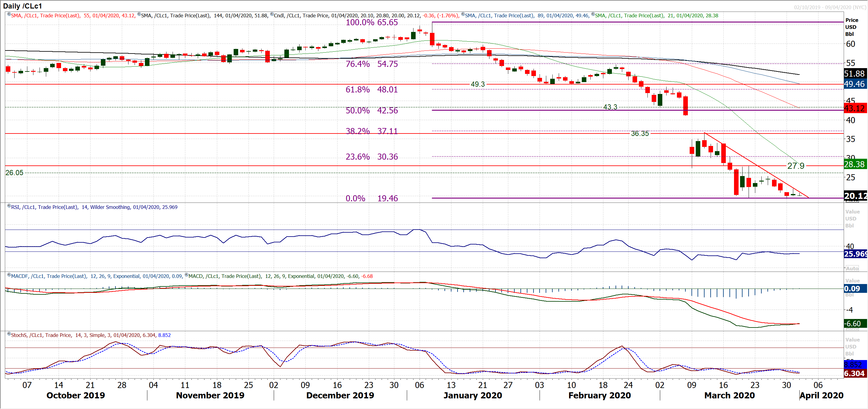Click December 2019 on the time axis
This screenshot has height=409, width=868.
[340, 395]
